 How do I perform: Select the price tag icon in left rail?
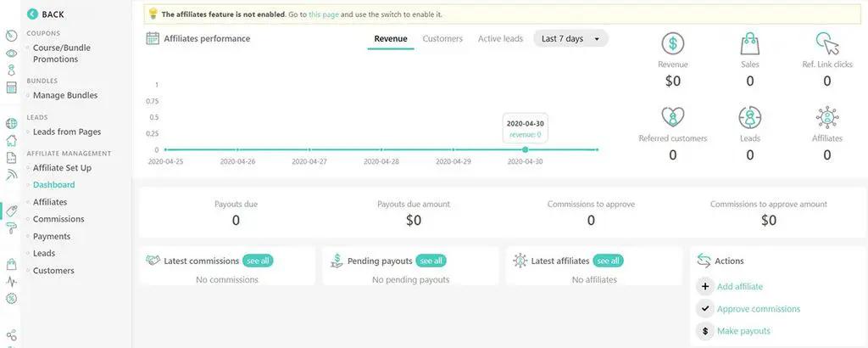11,210
